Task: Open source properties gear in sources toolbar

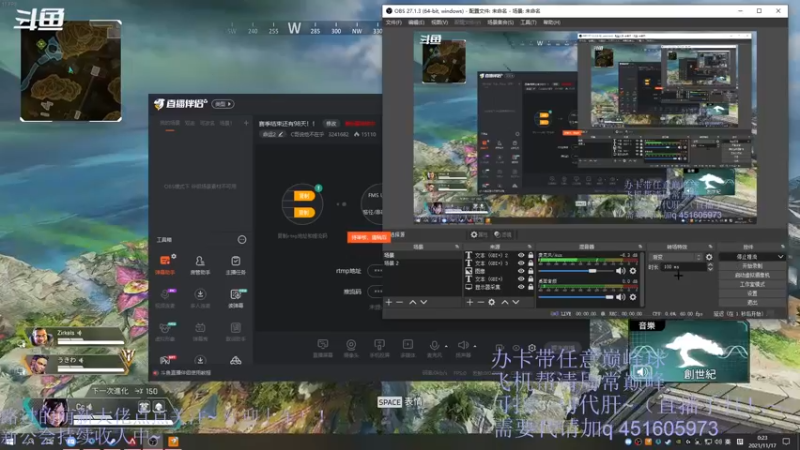Action: pyautogui.click(x=492, y=302)
